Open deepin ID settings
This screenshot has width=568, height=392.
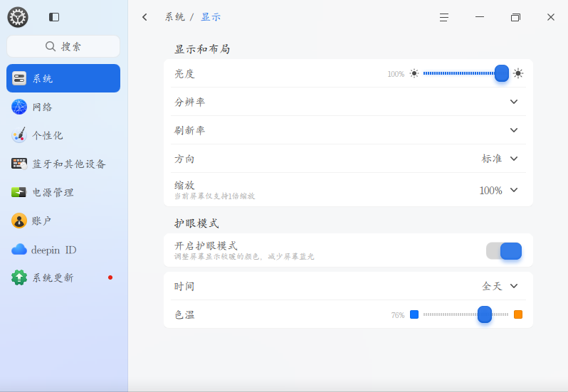(x=63, y=250)
